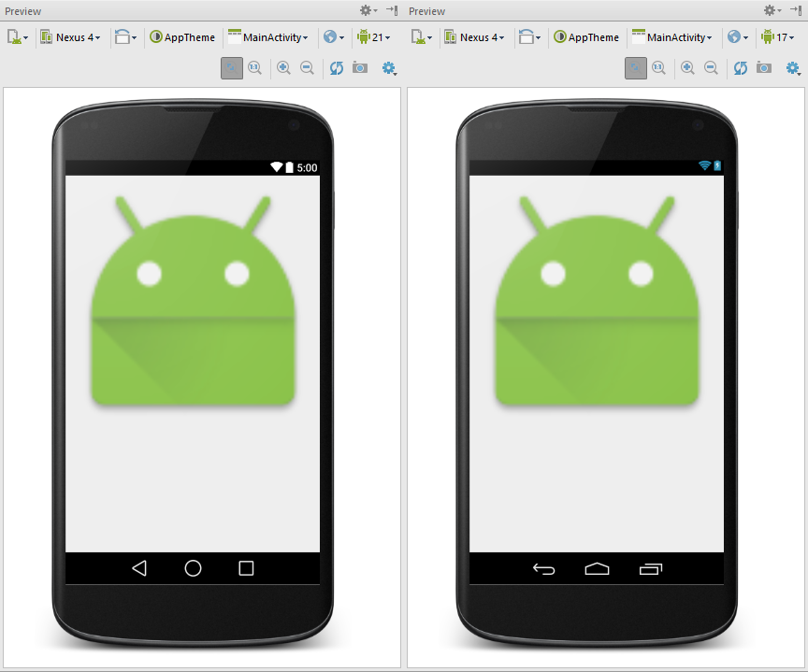Tap the circle Home button on API 21 phone
This screenshot has width=808, height=672.
click(193, 568)
